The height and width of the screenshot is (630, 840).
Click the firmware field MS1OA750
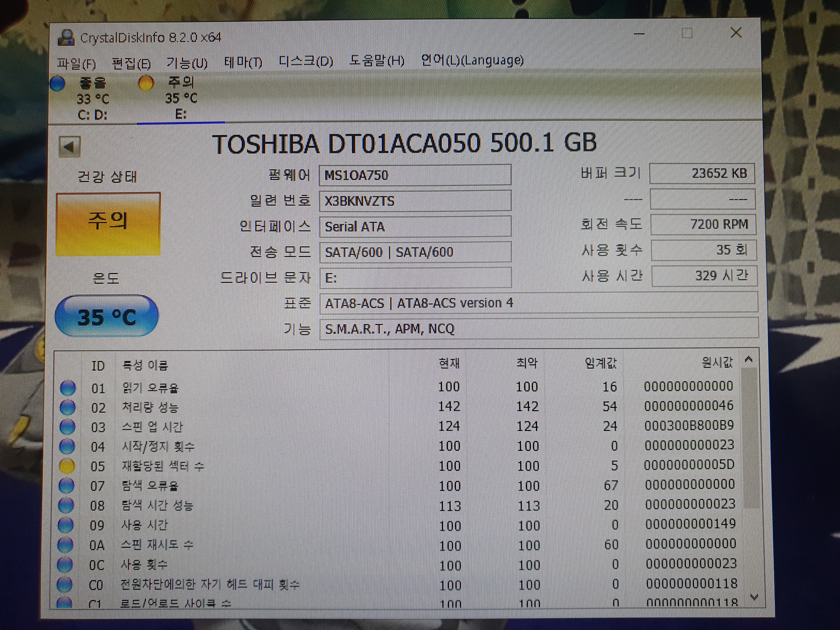pos(415,175)
